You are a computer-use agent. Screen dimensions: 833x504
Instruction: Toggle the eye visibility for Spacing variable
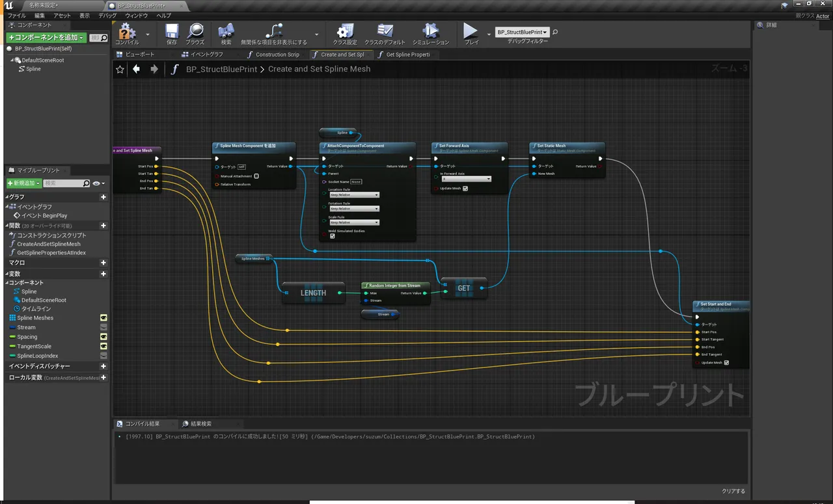pyautogui.click(x=103, y=337)
